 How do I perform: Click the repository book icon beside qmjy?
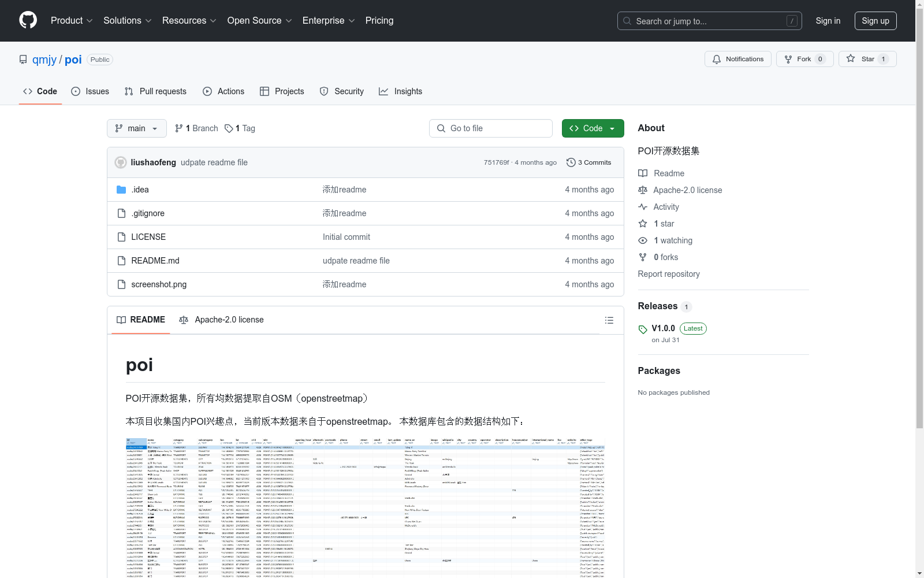(x=23, y=60)
